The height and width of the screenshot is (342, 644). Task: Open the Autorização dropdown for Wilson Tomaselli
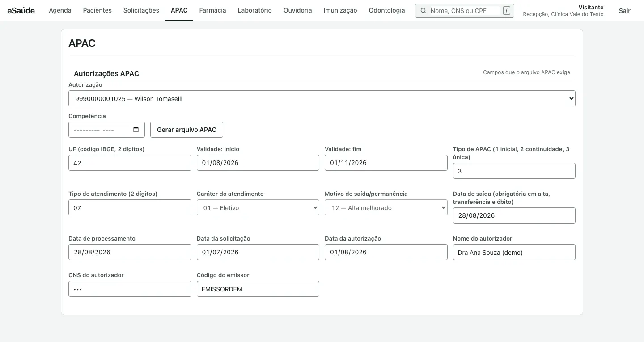[322, 98]
